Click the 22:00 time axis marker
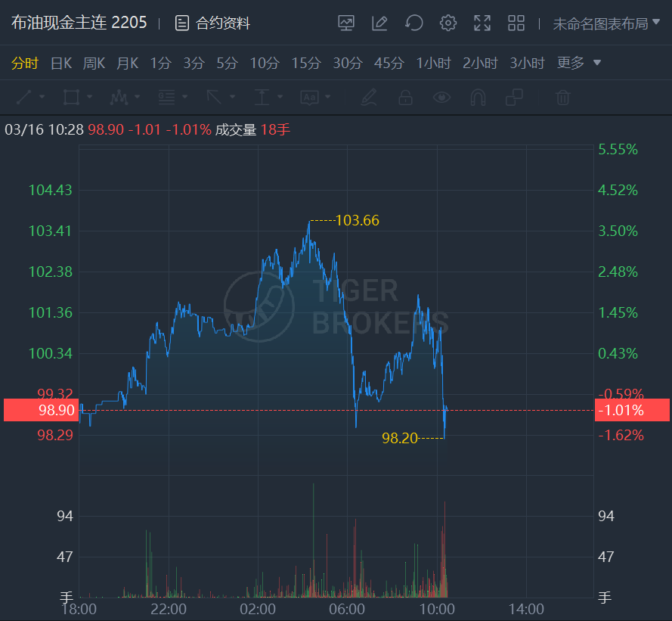672x621 pixels. 169,609
